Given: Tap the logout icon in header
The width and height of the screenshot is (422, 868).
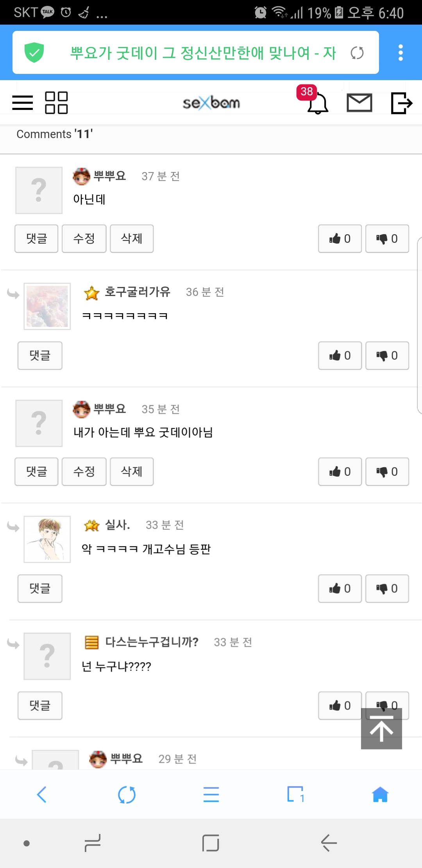Looking at the screenshot, I should point(401,103).
